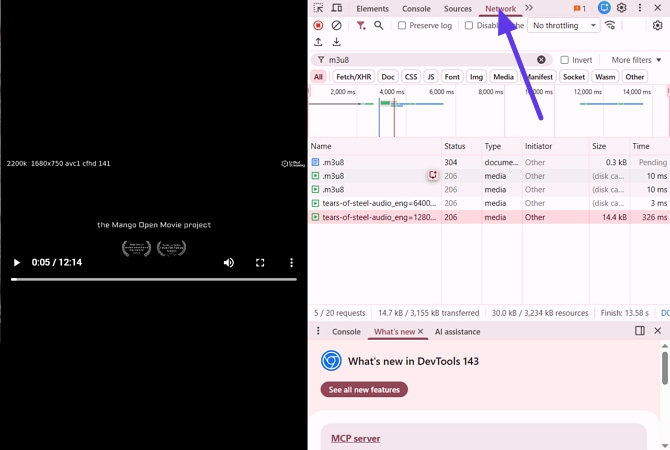Filter by Socket requests
Screen dimensions: 670x450
coord(574,77)
